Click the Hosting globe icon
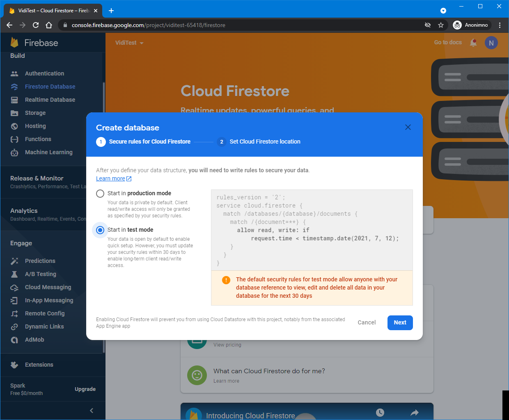Screen dimensions: 509x420 14,126
